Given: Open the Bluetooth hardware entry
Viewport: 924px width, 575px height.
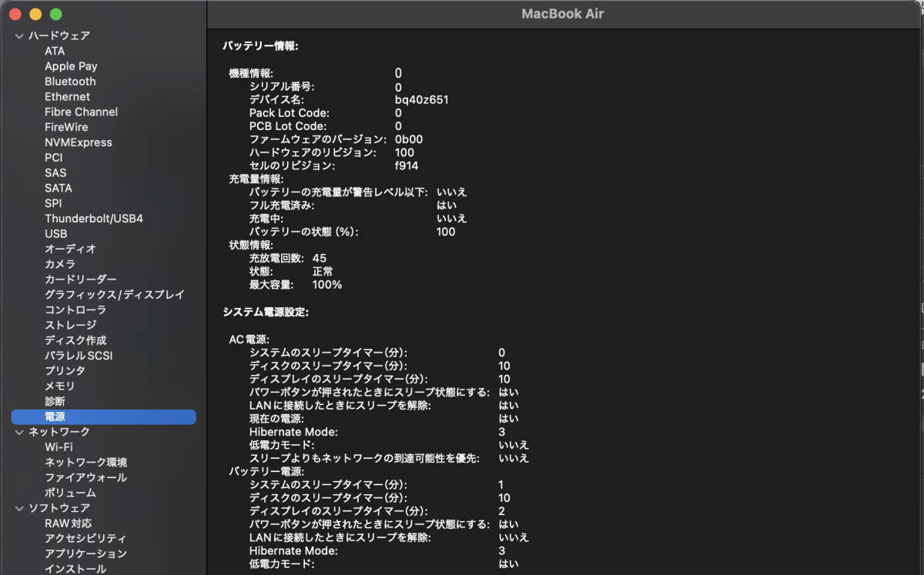Looking at the screenshot, I should pos(70,81).
